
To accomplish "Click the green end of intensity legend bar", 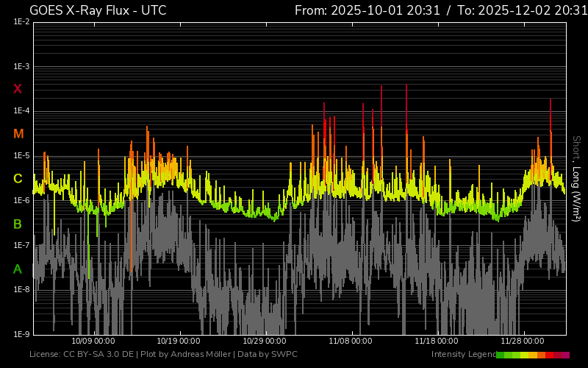I will click(501, 355).
